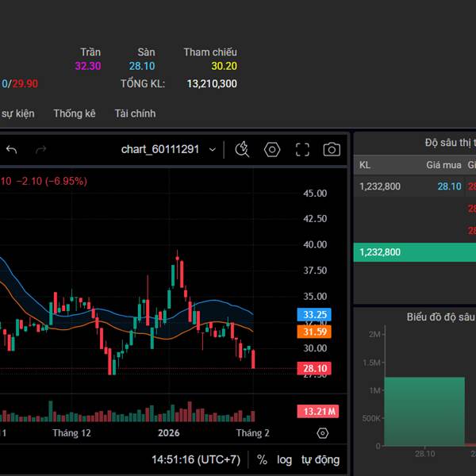
Task: Take a chart snapshot with camera icon
Action: [x=332, y=150]
